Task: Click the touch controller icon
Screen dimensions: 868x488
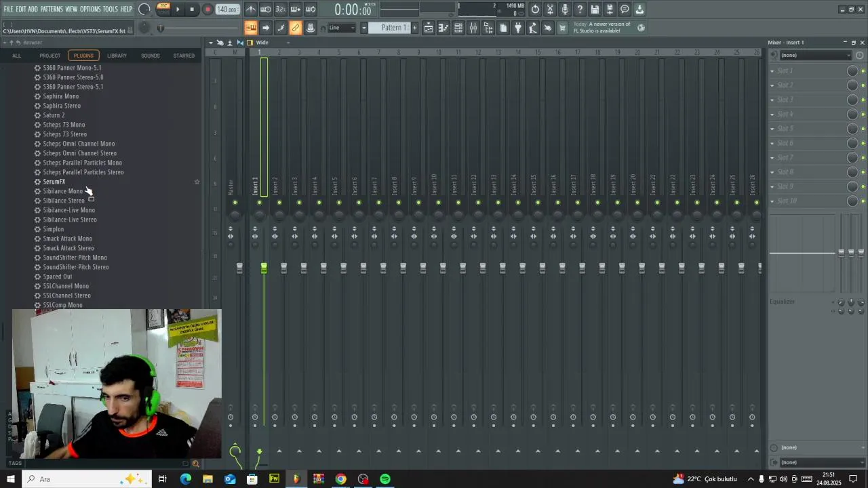Action: (x=548, y=28)
